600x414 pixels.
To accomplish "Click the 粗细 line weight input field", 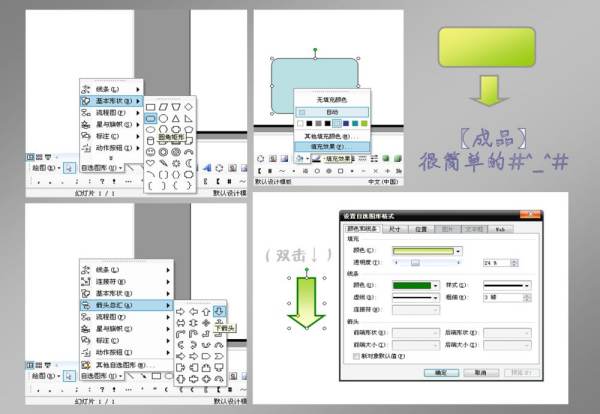I will click(x=507, y=297).
